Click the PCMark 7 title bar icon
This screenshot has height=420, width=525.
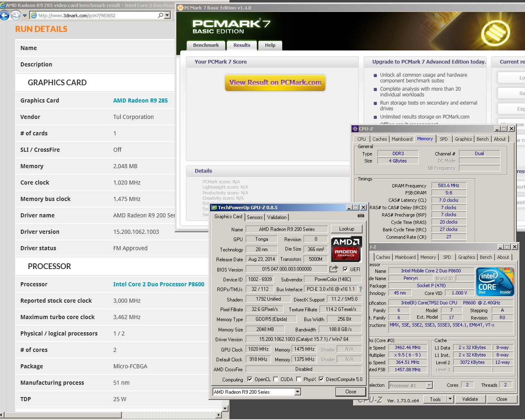point(180,7)
